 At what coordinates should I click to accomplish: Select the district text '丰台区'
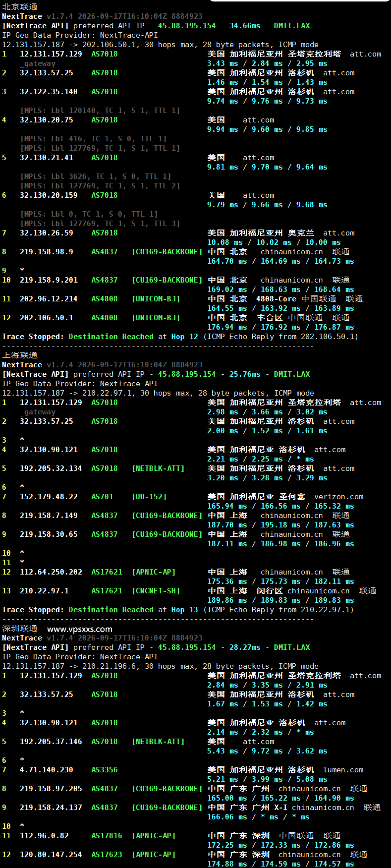(270, 318)
